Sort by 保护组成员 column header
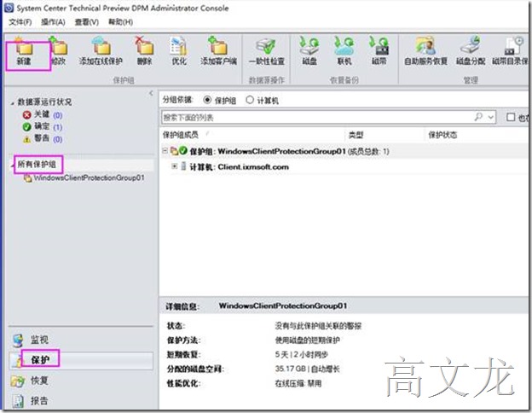Screen dimensions: 532x413 181,135
